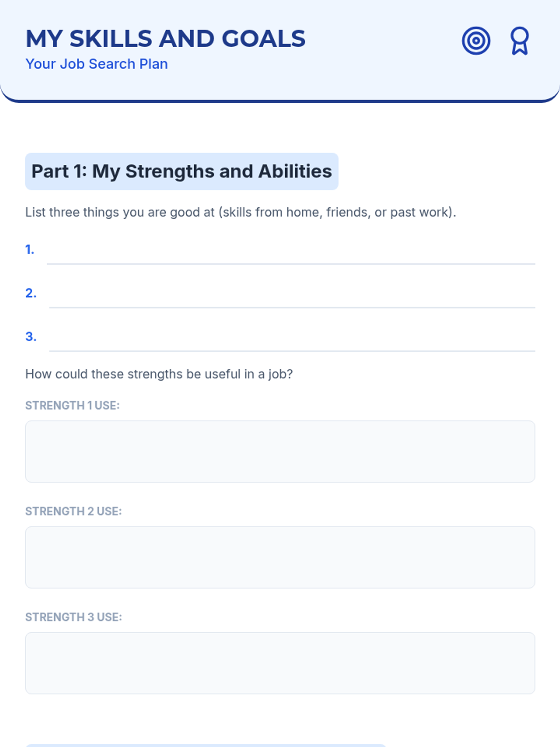Click the Part 1: My Strengths and Abilities heading
This screenshot has width=560, height=747.
coord(182,171)
